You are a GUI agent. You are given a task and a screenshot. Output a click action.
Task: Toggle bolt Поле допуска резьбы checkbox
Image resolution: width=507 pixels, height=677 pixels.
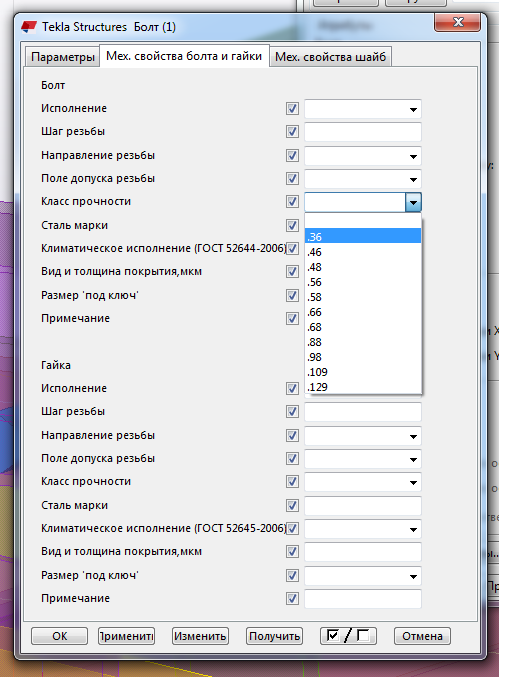point(292,178)
